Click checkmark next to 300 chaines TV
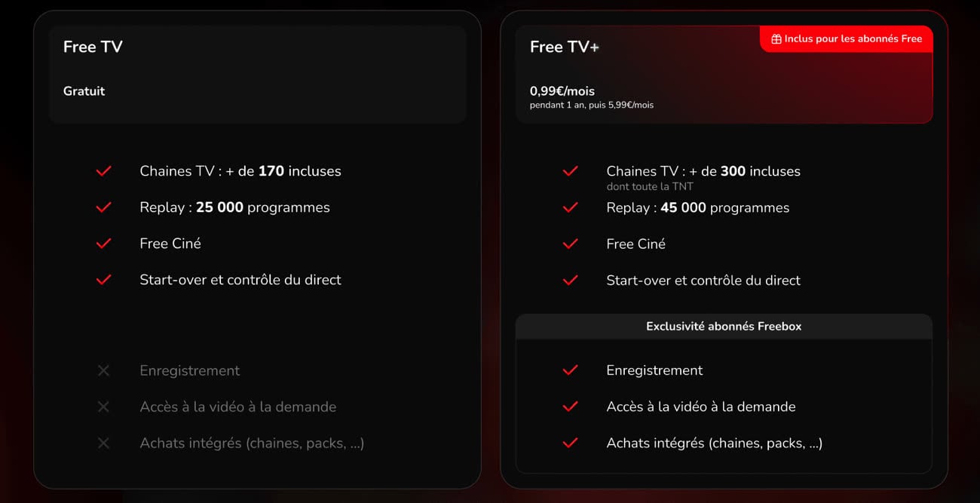 click(571, 171)
